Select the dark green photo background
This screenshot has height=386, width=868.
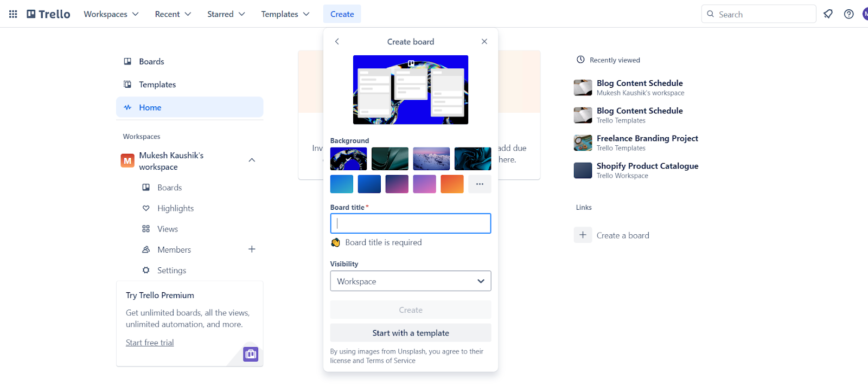(390, 159)
